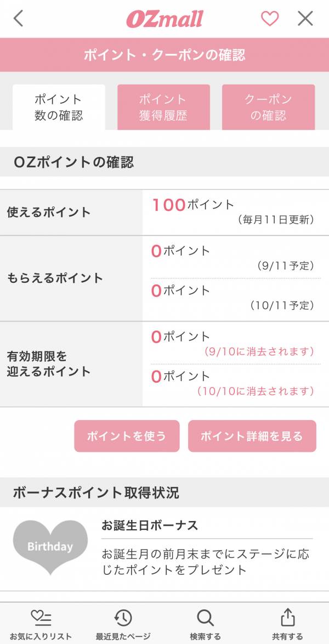Viewport: 329px width, 644px height.
Task: Tap the 共有する share icon
Action: point(287,618)
